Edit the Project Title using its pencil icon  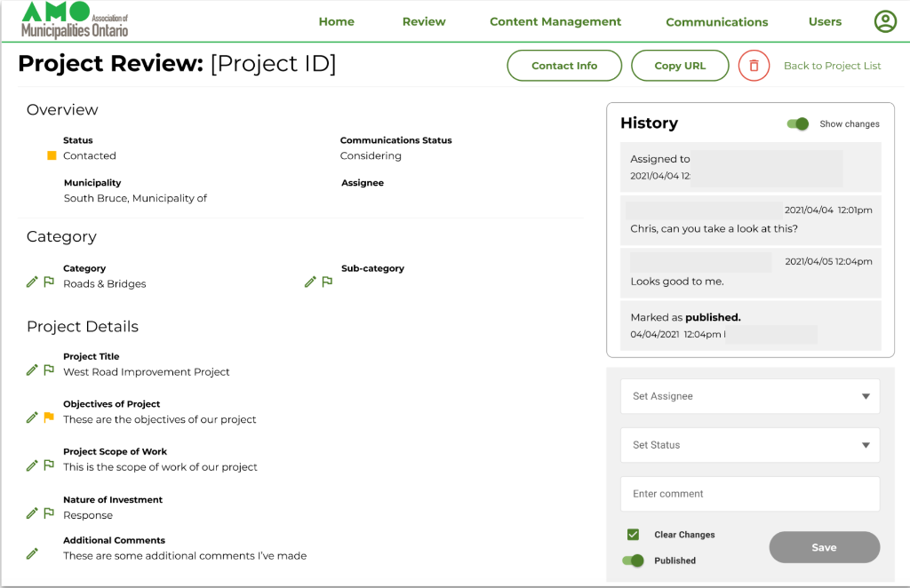[31, 369]
